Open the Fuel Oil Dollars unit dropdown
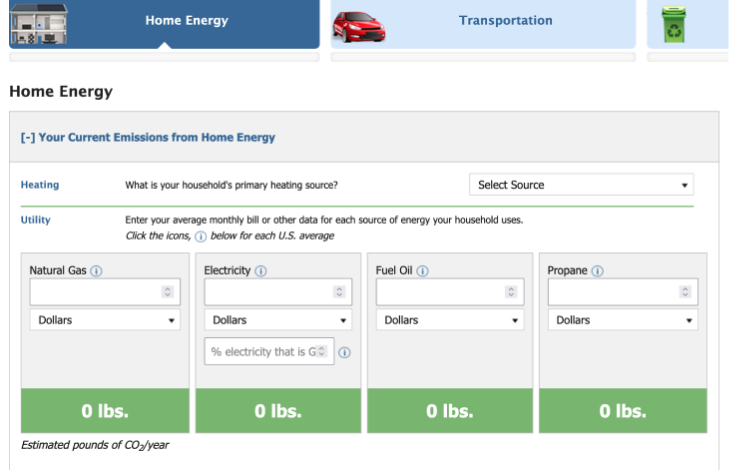This screenshot has width=729, height=470. coord(450,320)
